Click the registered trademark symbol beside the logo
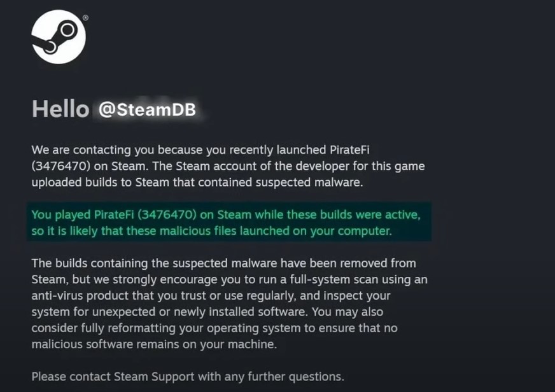The image size is (555, 392). point(86,18)
